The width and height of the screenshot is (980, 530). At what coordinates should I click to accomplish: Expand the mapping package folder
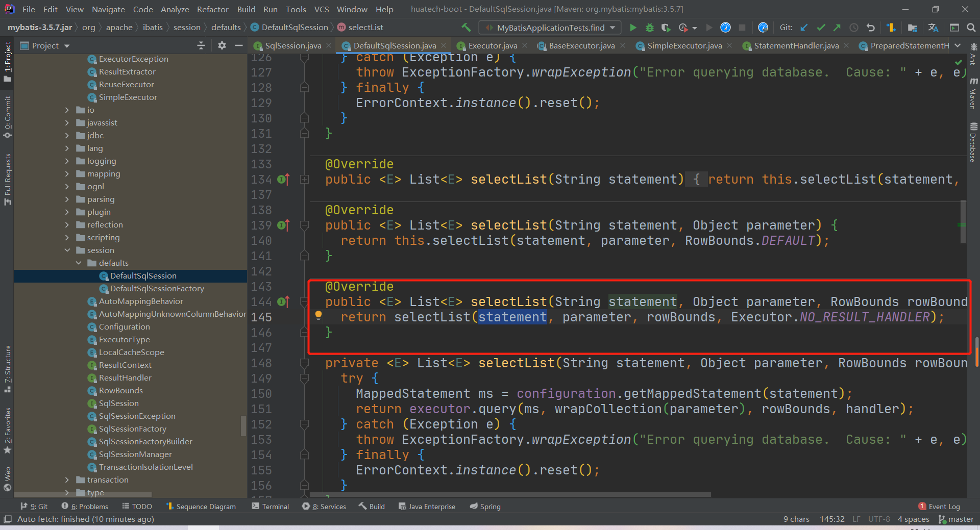(x=67, y=173)
